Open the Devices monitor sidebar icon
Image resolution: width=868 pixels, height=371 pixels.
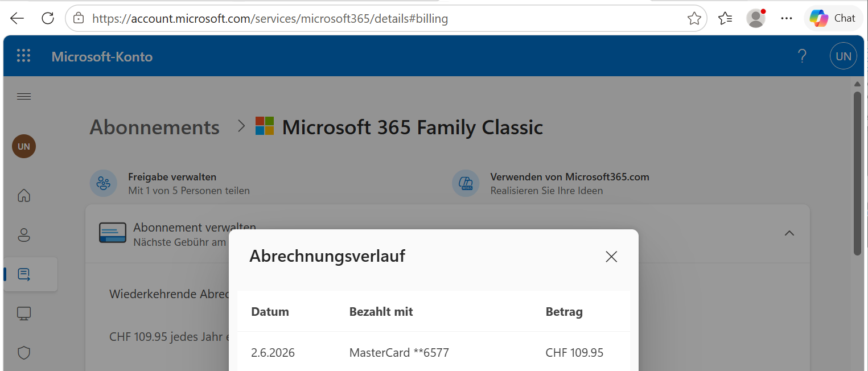pyautogui.click(x=24, y=314)
